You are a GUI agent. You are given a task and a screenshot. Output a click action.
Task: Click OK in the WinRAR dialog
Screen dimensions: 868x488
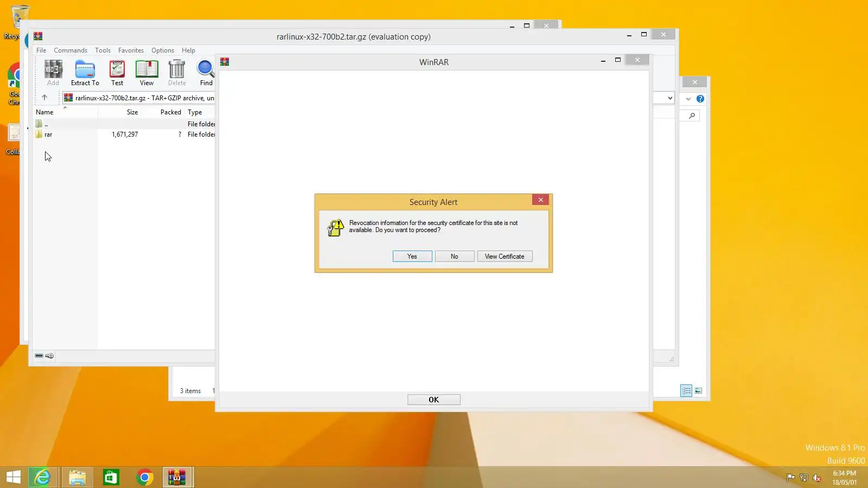(x=434, y=400)
